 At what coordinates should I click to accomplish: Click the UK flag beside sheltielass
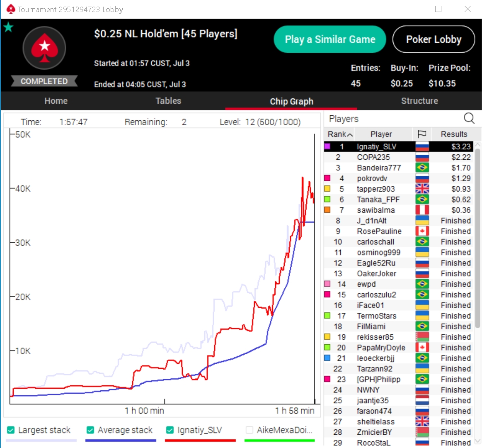[x=422, y=421]
